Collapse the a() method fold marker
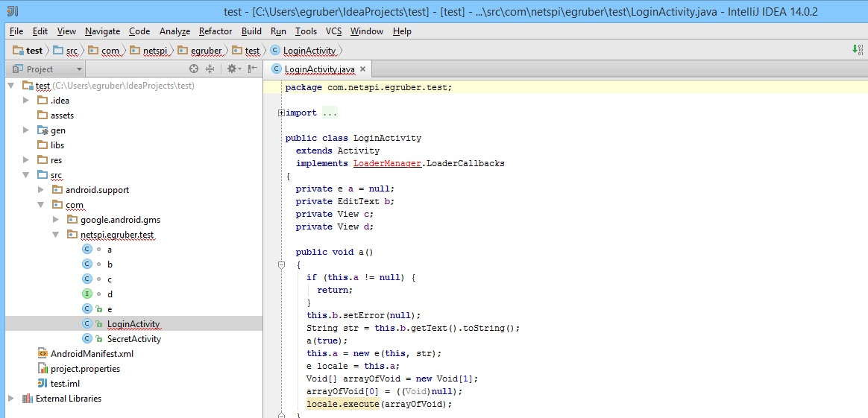 pyautogui.click(x=281, y=265)
